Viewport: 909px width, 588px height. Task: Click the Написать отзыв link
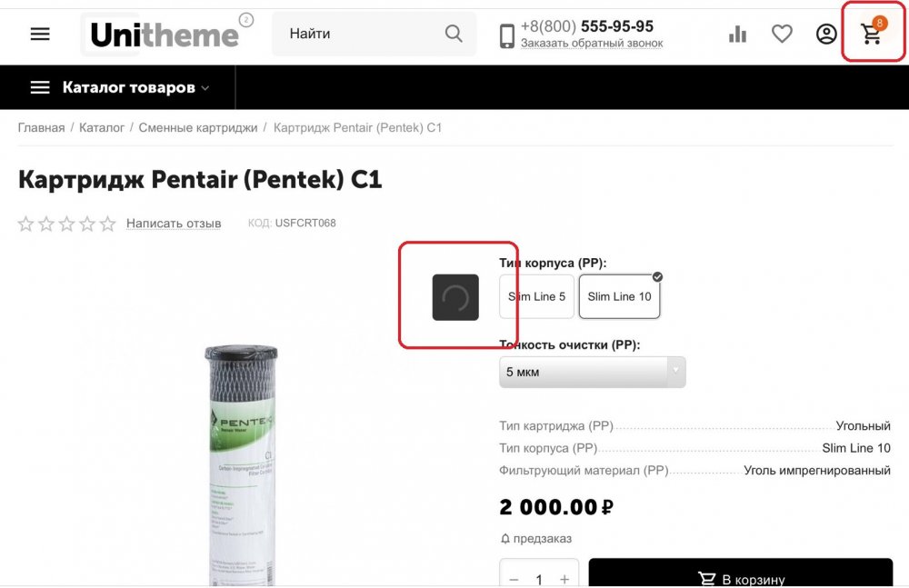tap(174, 224)
